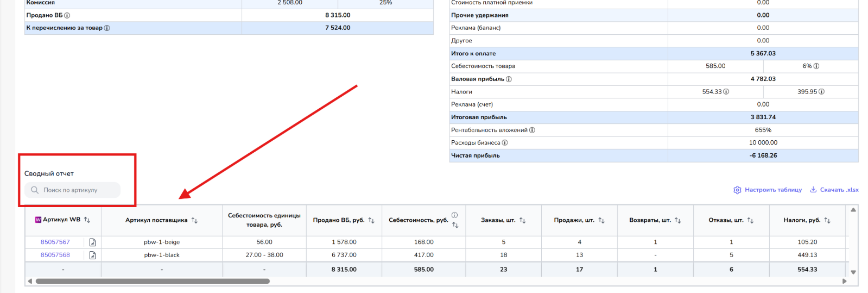This screenshot has height=293, width=868.
Task: Download report via Скачать .xlsx
Action: click(834, 190)
